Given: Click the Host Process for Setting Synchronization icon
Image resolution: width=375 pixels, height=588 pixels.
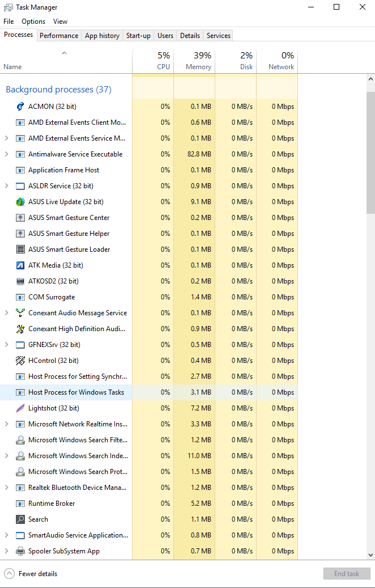Looking at the screenshot, I should 20,376.
